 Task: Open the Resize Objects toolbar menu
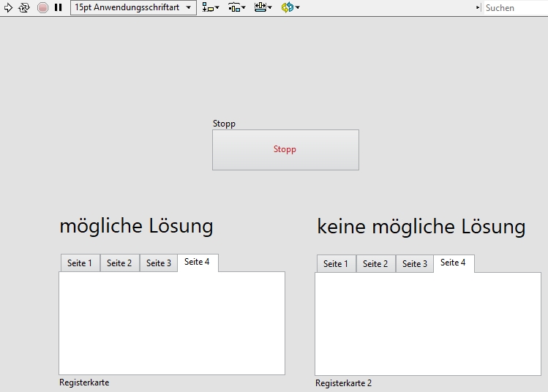point(263,7)
